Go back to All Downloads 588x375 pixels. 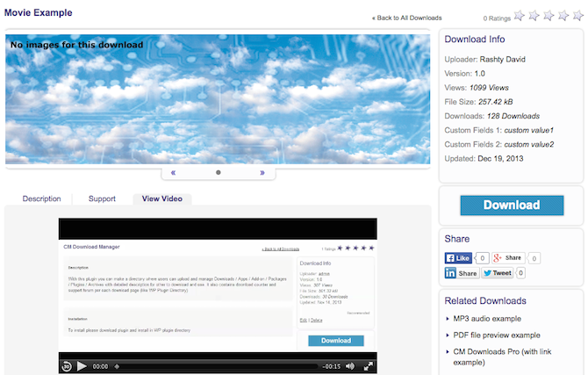407,18
